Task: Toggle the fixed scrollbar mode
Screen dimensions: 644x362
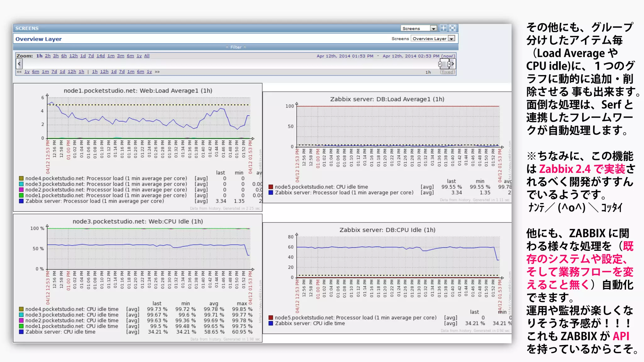Action: (447, 72)
